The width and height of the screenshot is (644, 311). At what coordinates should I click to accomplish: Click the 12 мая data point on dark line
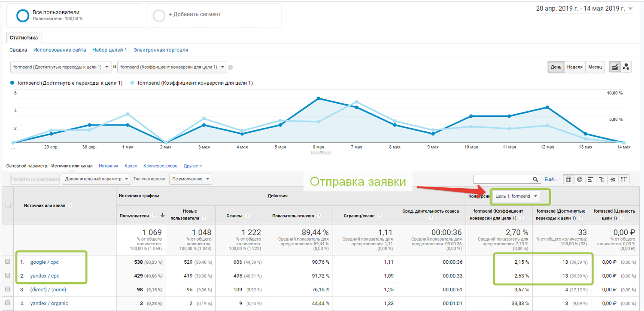click(x=547, y=107)
